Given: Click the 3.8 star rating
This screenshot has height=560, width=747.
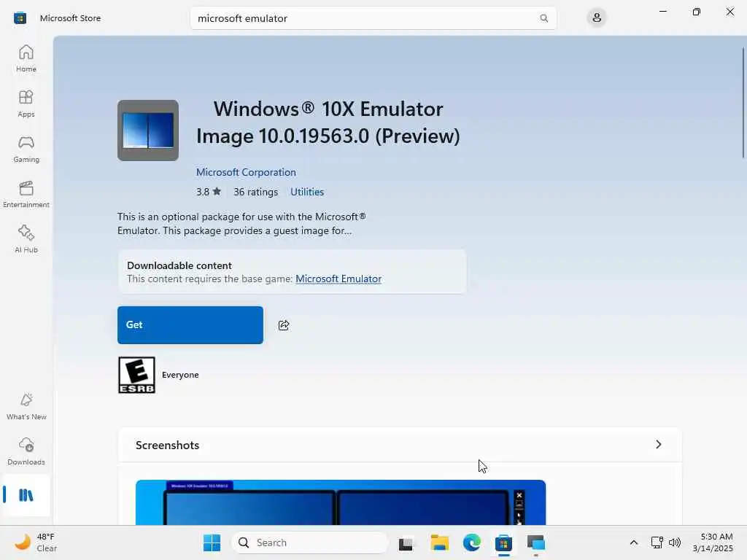Looking at the screenshot, I should coord(209,192).
